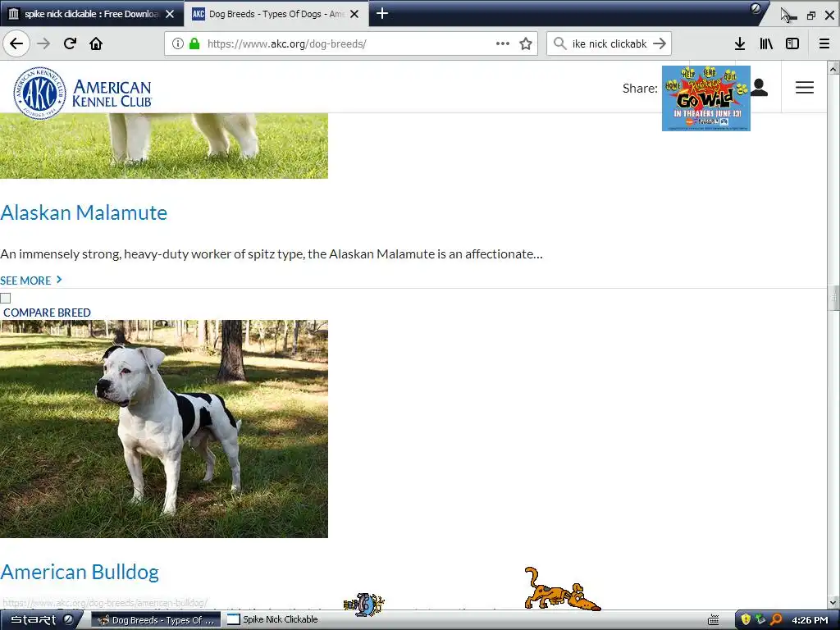Click the vertical scrollbar thumb
The image size is (840, 630).
(833, 298)
